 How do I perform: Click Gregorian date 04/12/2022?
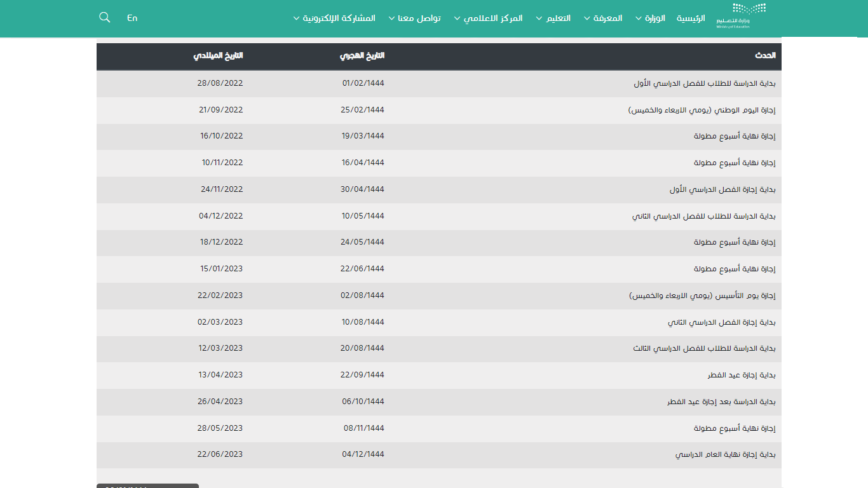[221, 216]
